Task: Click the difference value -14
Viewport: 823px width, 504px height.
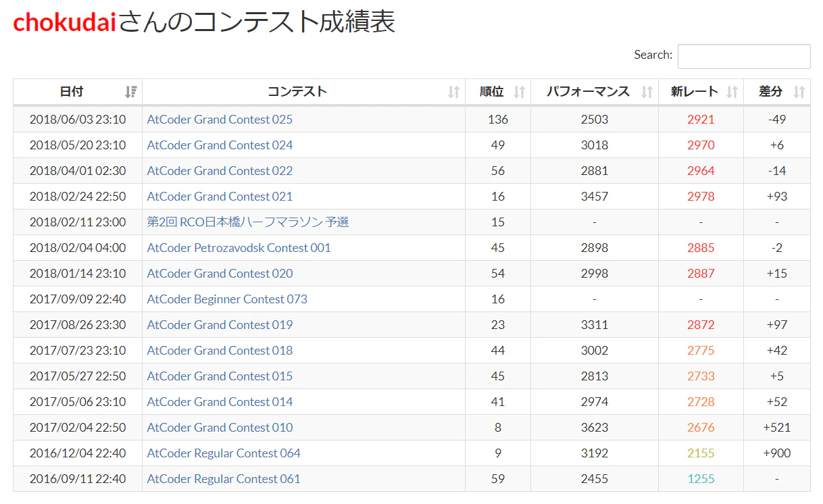Action: click(777, 171)
